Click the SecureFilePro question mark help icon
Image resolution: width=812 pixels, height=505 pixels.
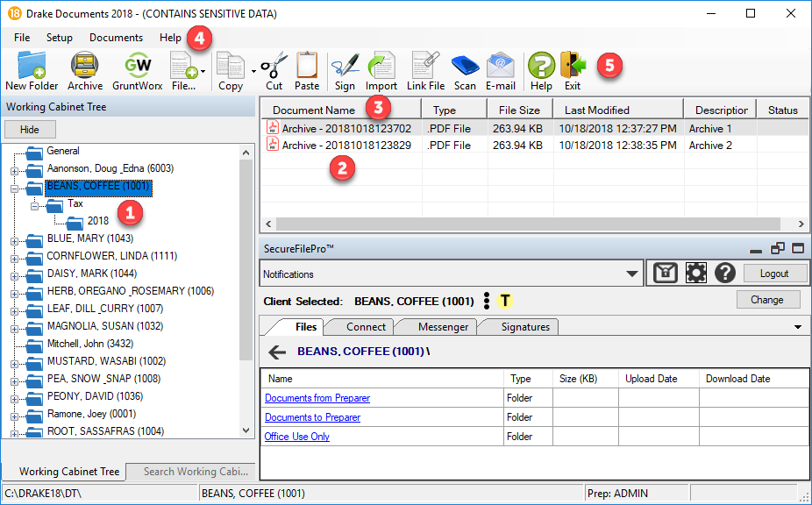pyautogui.click(x=725, y=273)
